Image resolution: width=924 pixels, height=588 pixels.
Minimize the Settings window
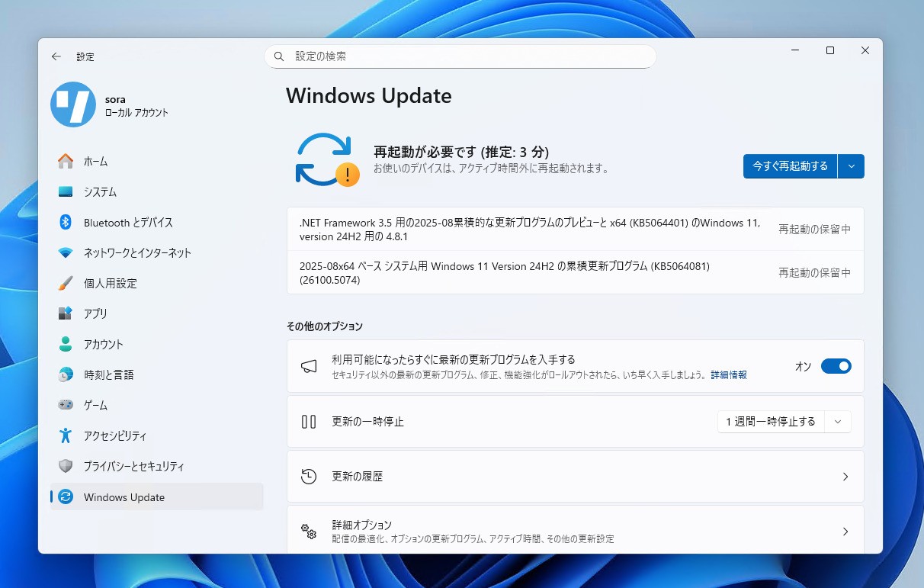click(795, 50)
